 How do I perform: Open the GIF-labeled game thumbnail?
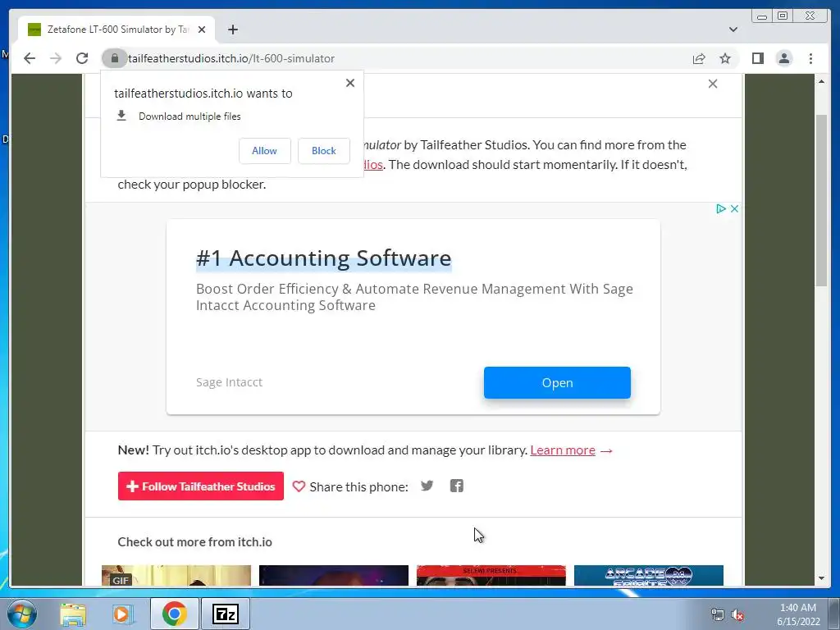point(176,575)
